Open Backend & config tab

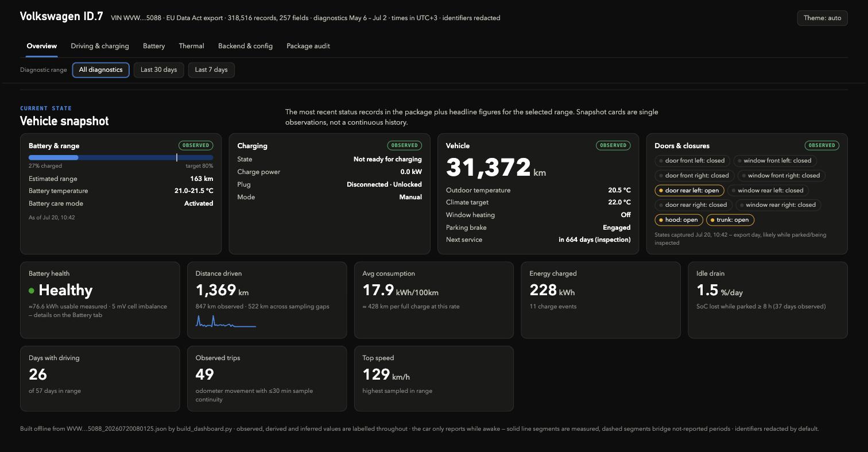point(245,46)
